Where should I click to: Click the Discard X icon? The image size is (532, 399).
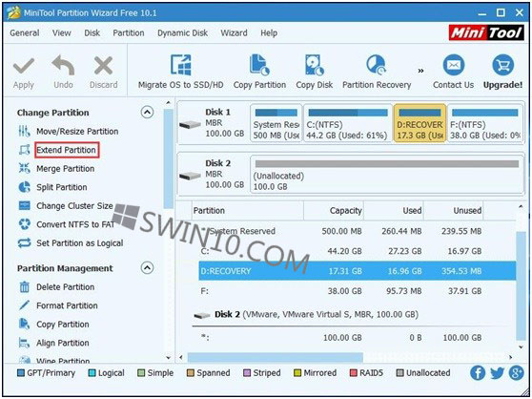[x=103, y=66]
